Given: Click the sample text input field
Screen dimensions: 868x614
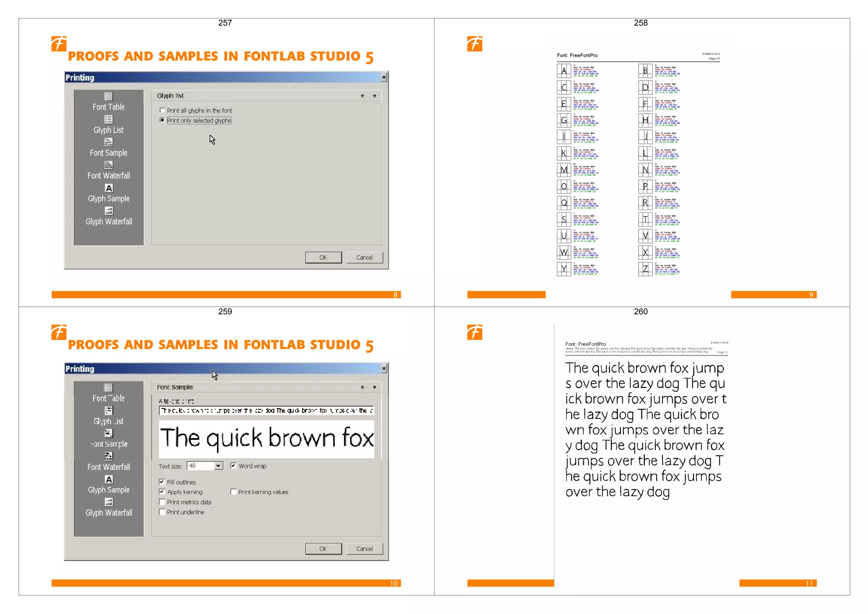Looking at the screenshot, I should click(x=266, y=411).
